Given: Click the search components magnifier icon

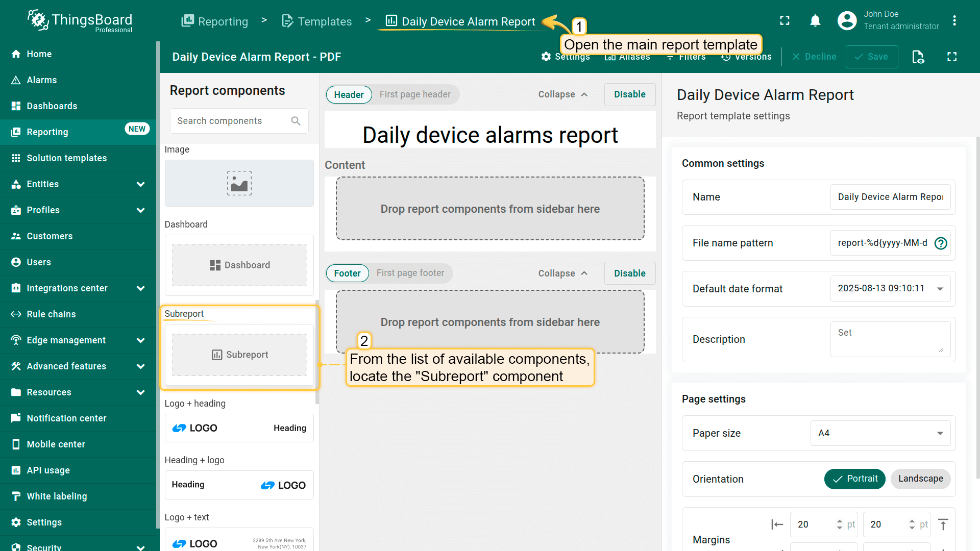Looking at the screenshot, I should [x=296, y=121].
